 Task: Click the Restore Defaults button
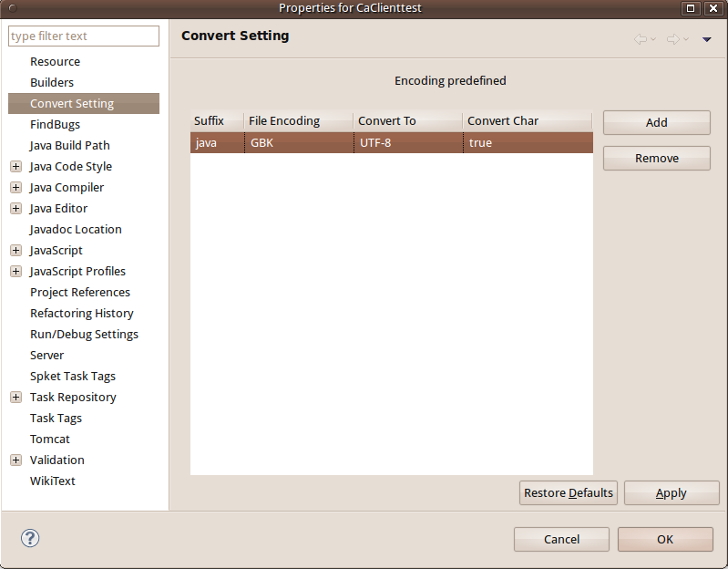569,492
